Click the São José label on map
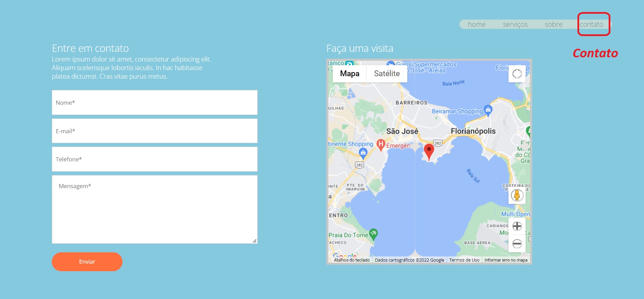The height and width of the screenshot is (299, 644). pos(402,131)
